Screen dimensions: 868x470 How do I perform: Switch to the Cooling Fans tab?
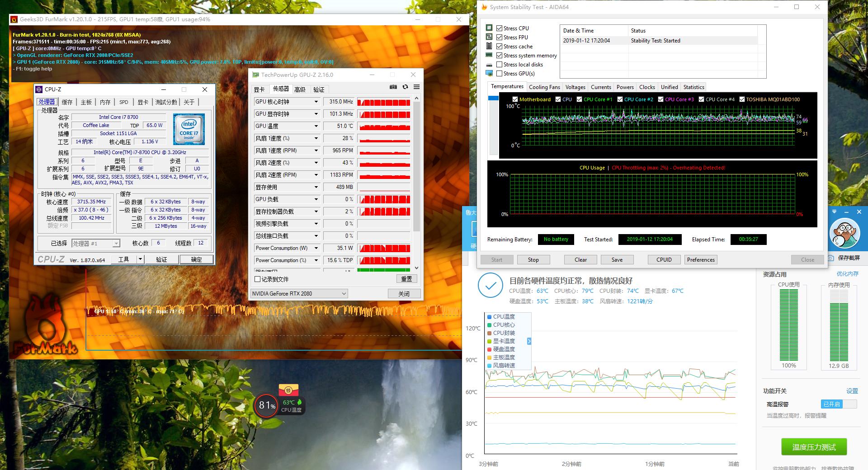(x=544, y=87)
